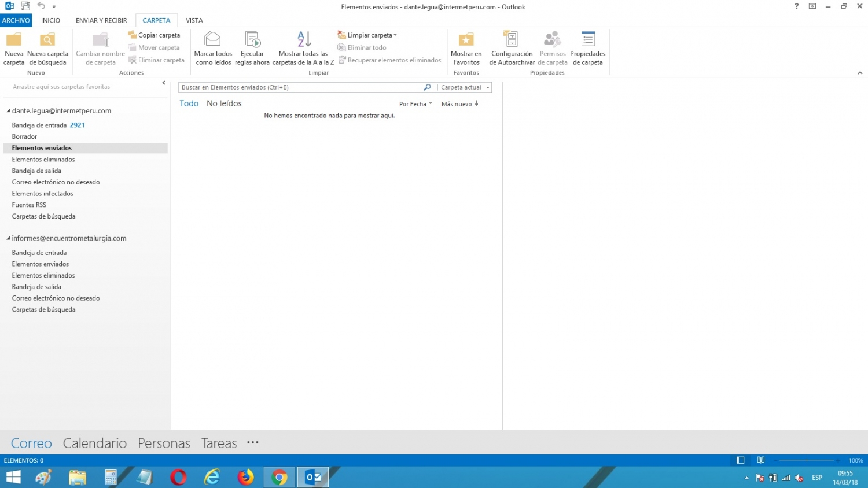Click Cambiar nombre de carpeta

tap(100, 49)
